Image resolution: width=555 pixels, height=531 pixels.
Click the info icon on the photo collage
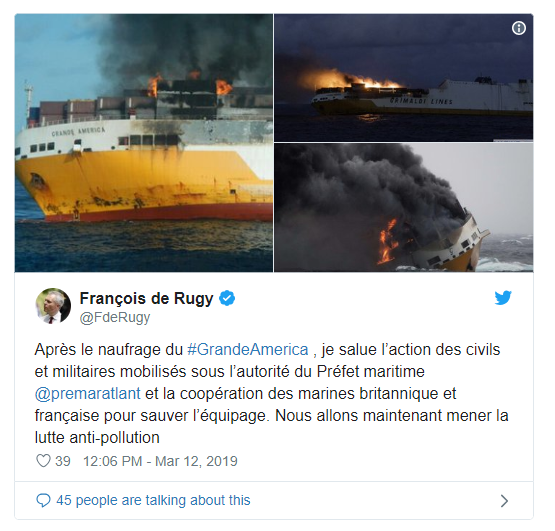pyautogui.click(x=519, y=28)
